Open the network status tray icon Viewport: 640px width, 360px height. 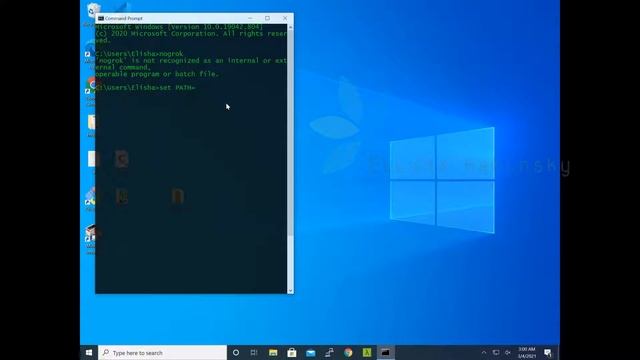coord(496,353)
